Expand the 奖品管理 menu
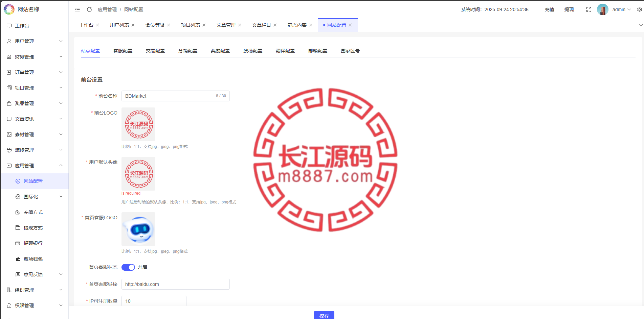This screenshot has height=319, width=644. [34, 103]
